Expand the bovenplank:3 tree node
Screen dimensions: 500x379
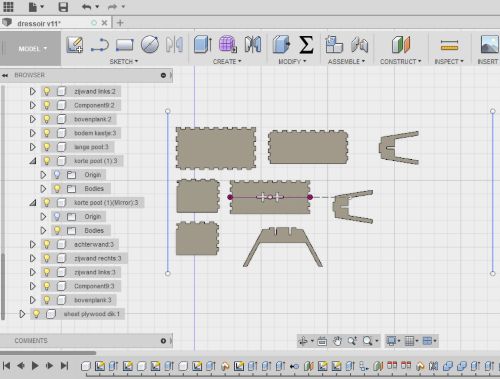(32, 300)
